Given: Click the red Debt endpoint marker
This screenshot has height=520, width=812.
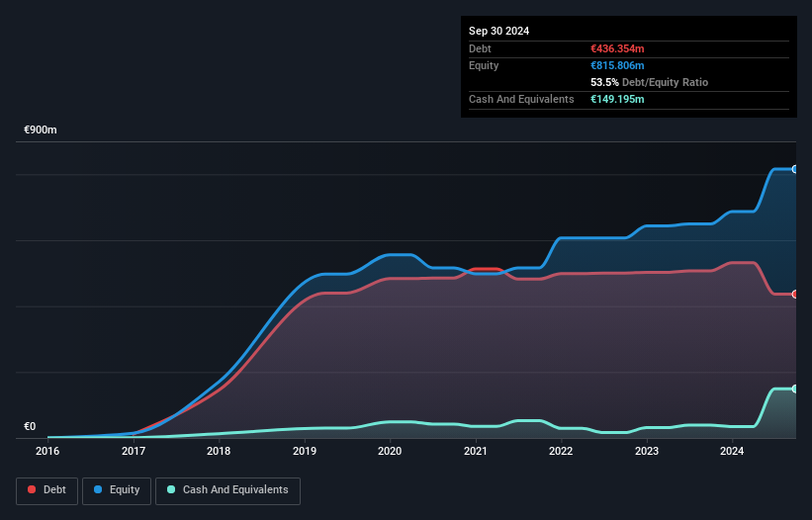Looking at the screenshot, I should (794, 295).
